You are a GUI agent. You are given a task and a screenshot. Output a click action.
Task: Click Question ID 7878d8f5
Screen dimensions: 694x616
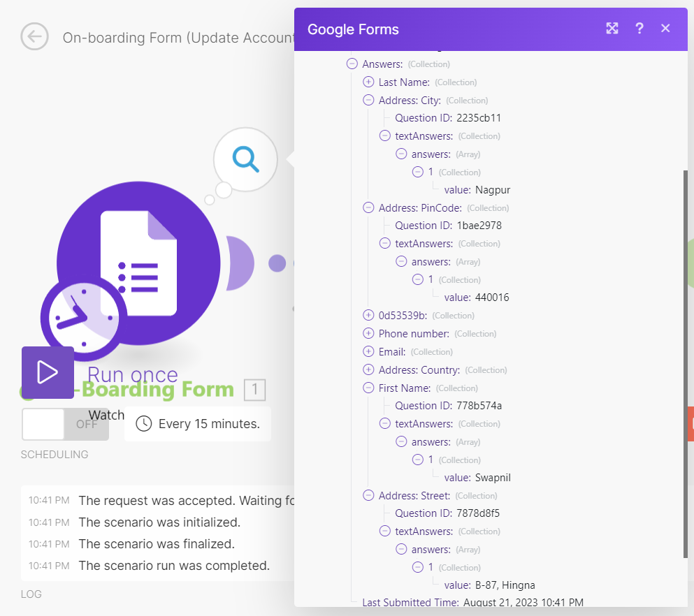coord(447,513)
